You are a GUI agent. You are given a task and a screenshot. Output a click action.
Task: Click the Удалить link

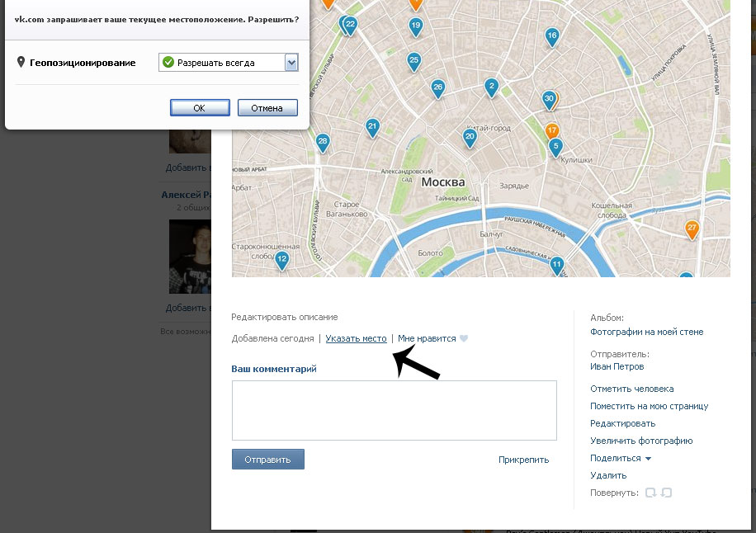pyautogui.click(x=608, y=475)
